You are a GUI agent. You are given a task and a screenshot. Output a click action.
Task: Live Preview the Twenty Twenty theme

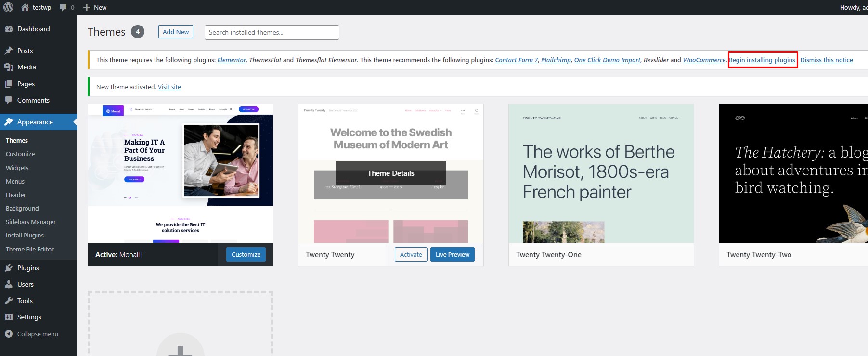(x=453, y=254)
